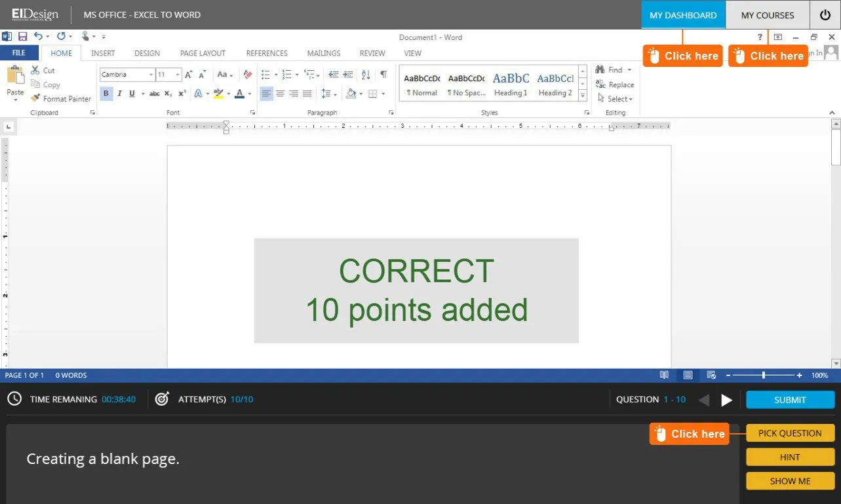Apply center alignment
841x504 pixels.
point(280,94)
